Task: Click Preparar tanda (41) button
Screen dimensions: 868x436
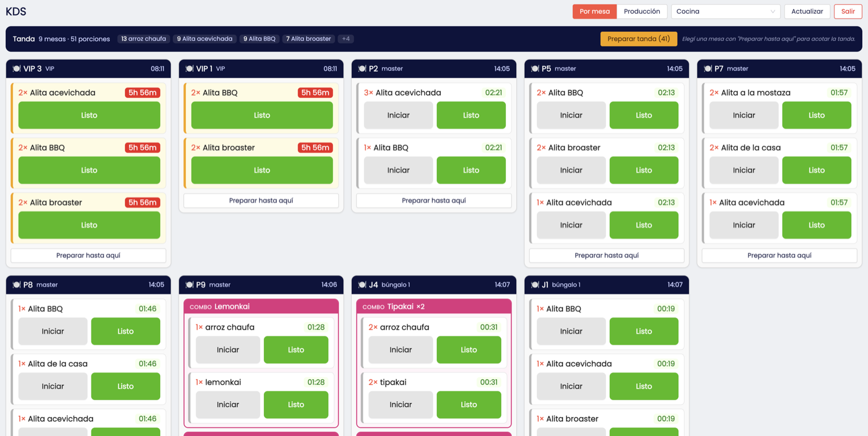Action: (639, 39)
